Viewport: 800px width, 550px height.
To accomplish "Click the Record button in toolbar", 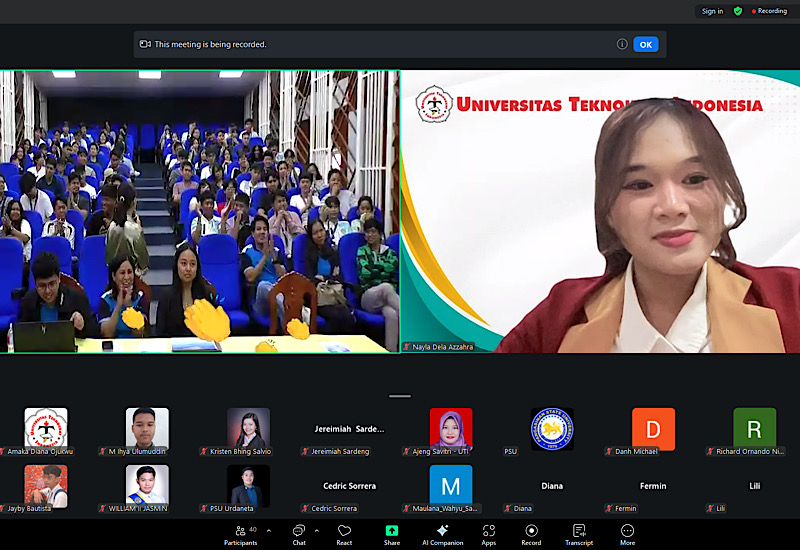I will pos(531,535).
